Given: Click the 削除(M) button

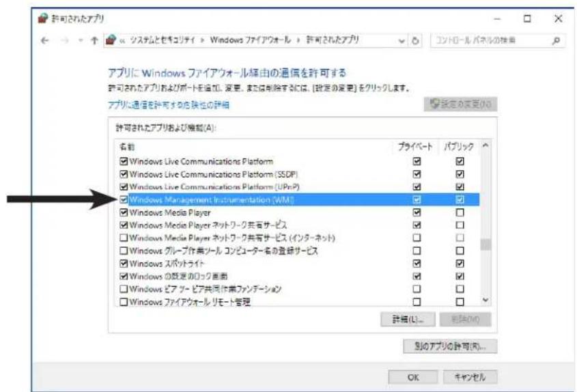Looking at the screenshot, I should (465, 319).
